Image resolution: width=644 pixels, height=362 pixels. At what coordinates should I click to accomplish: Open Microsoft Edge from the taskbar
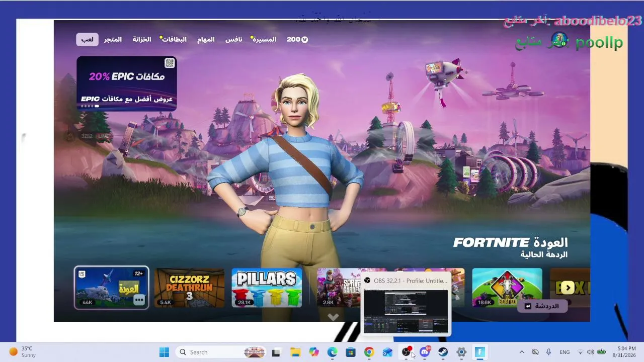point(332,352)
